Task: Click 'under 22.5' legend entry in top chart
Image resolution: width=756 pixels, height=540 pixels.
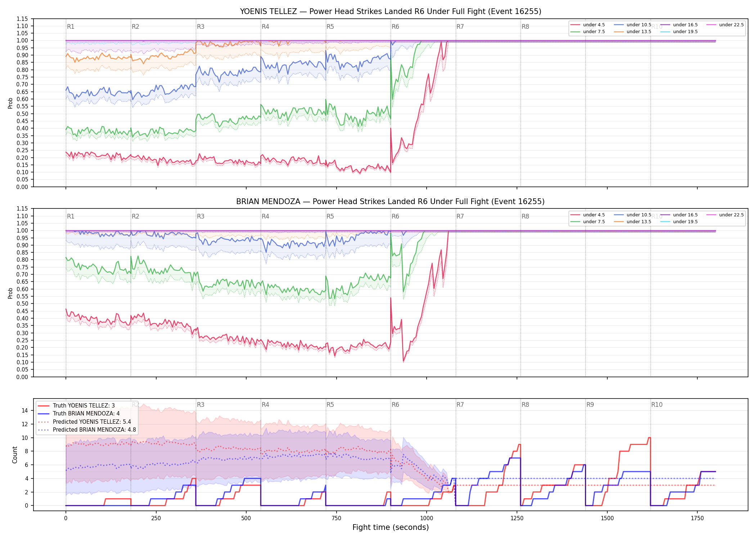Action: click(x=725, y=25)
